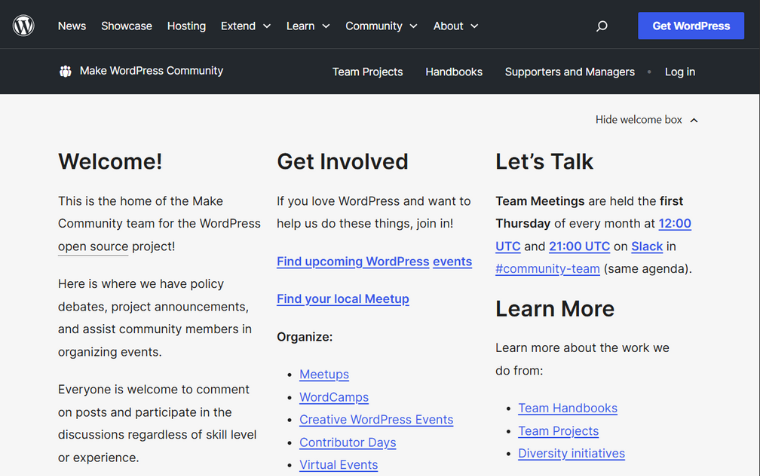Screen dimensions: 760x476
Task: Open the Showcase menu item
Action: click(127, 26)
